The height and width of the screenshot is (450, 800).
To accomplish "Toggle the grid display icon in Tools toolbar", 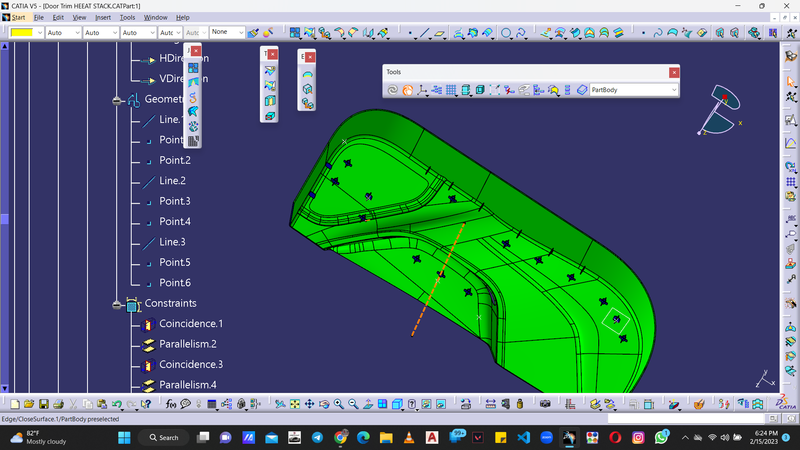I will (x=451, y=90).
